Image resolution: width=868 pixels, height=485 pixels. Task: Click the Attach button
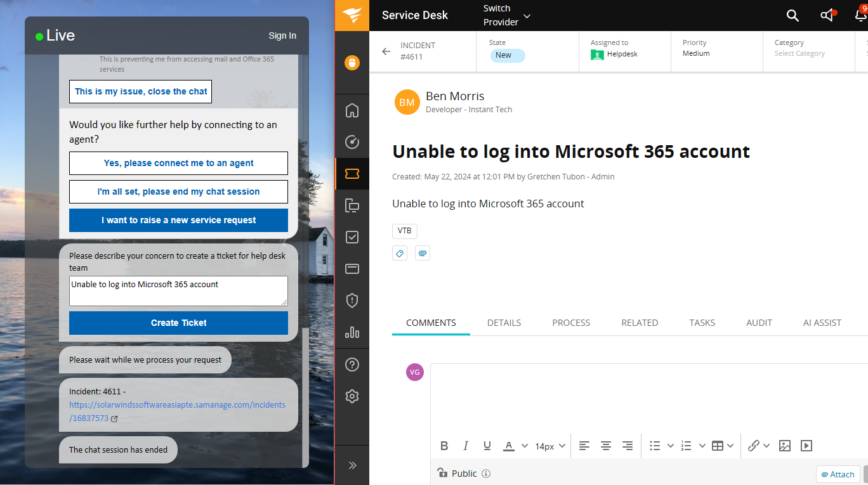point(838,474)
